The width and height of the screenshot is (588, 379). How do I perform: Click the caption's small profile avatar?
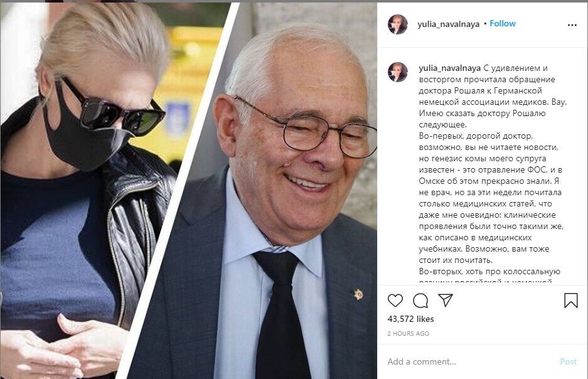pyautogui.click(x=397, y=72)
